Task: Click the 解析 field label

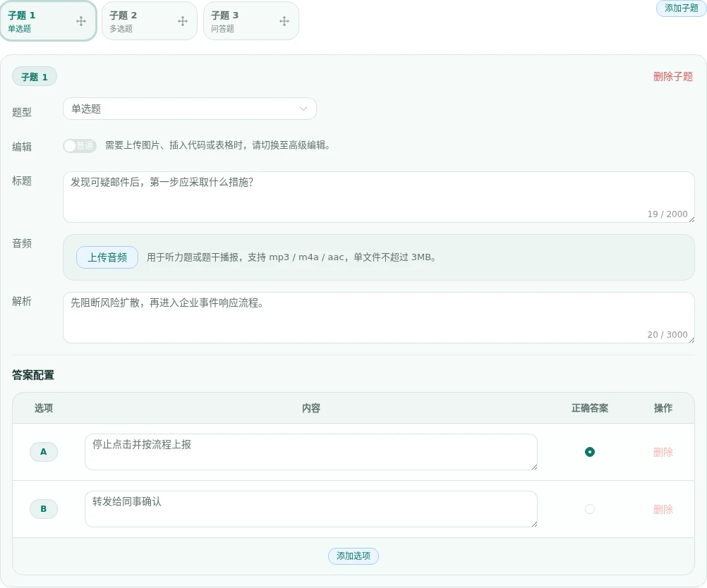Action: point(22,302)
